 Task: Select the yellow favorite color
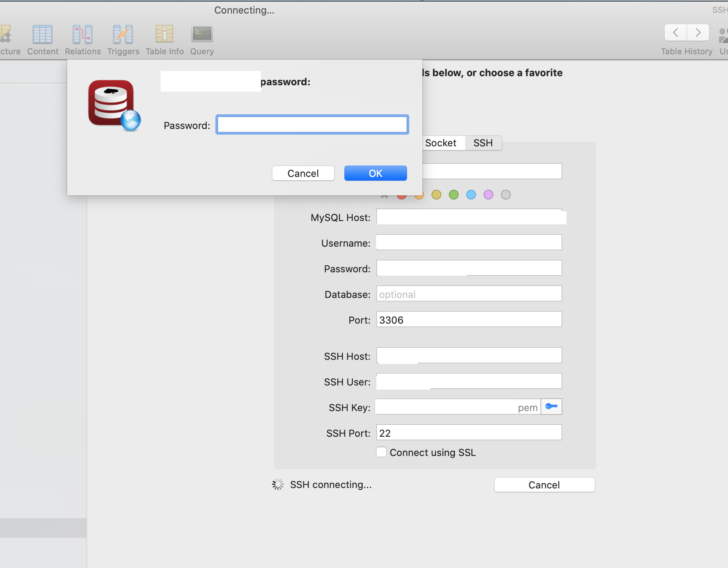pos(436,195)
